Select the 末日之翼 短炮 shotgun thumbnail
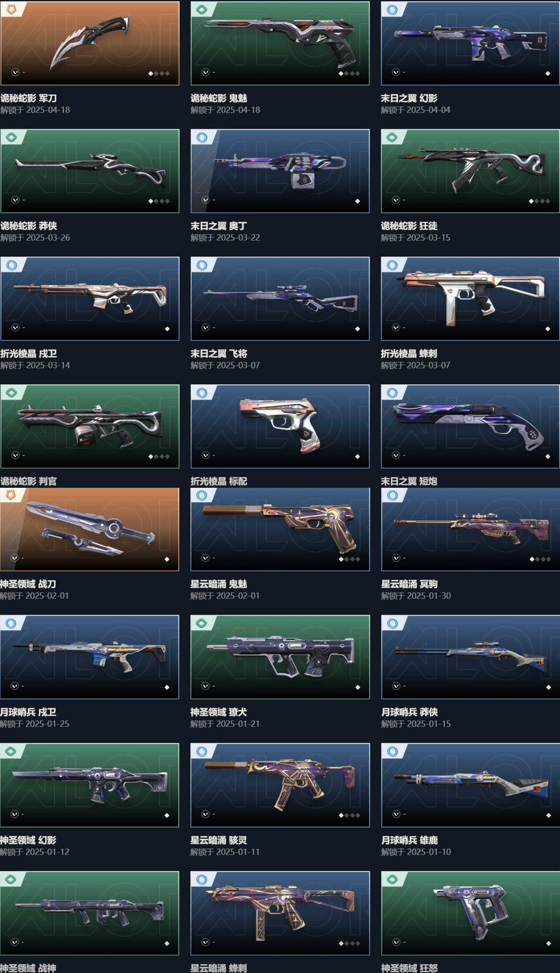Image resolution: width=560 pixels, height=973 pixels. [x=470, y=426]
